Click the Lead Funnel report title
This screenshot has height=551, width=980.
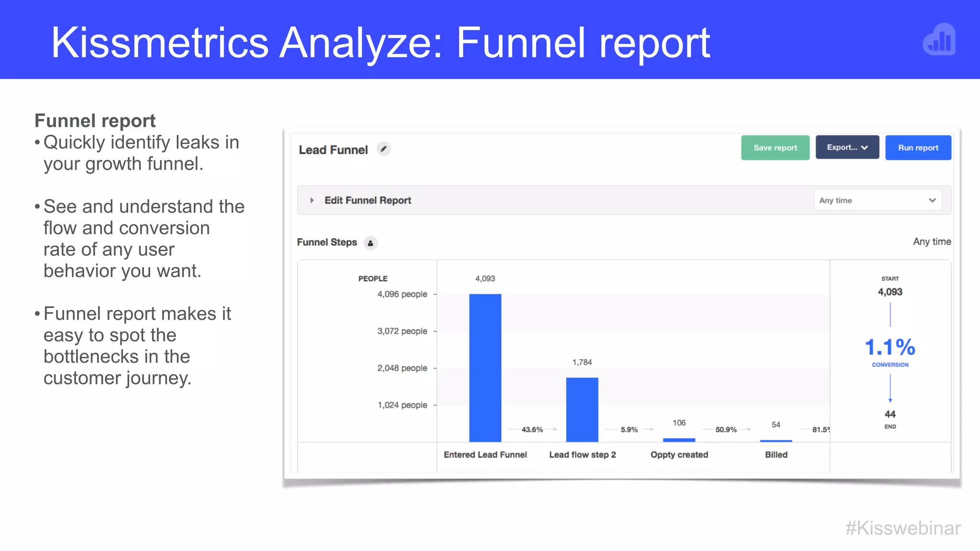pyautogui.click(x=333, y=150)
